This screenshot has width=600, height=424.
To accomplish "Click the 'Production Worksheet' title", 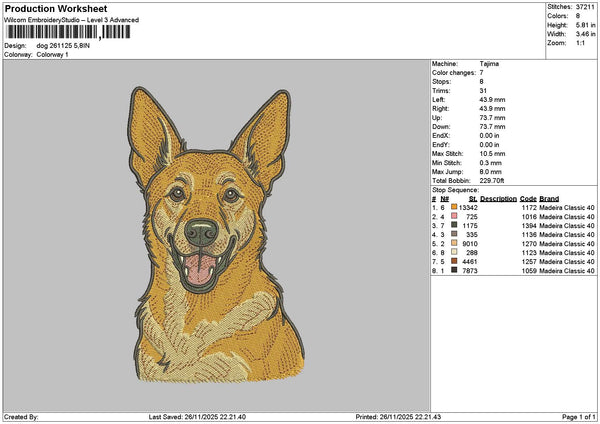I will [56, 9].
